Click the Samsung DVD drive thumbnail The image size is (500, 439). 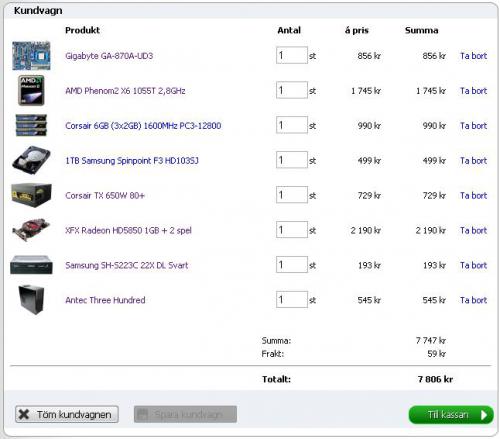pos(31,265)
